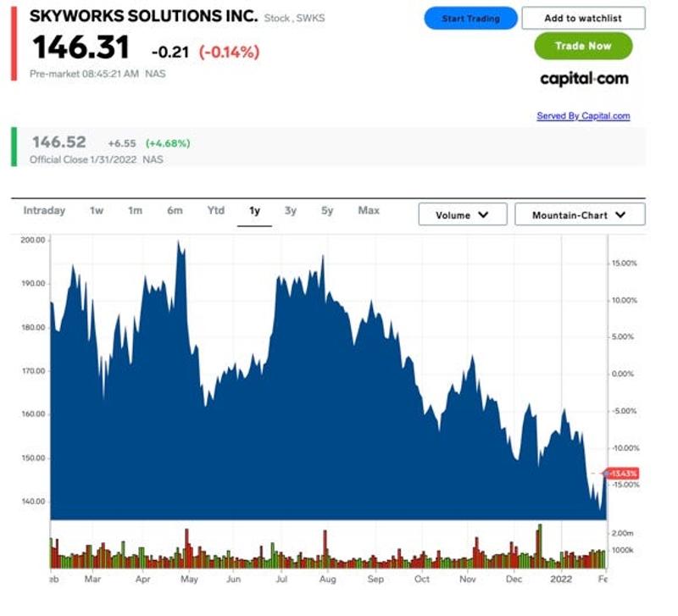Select the 6m time range tab
This screenshot has width=678, height=616.
point(175,210)
